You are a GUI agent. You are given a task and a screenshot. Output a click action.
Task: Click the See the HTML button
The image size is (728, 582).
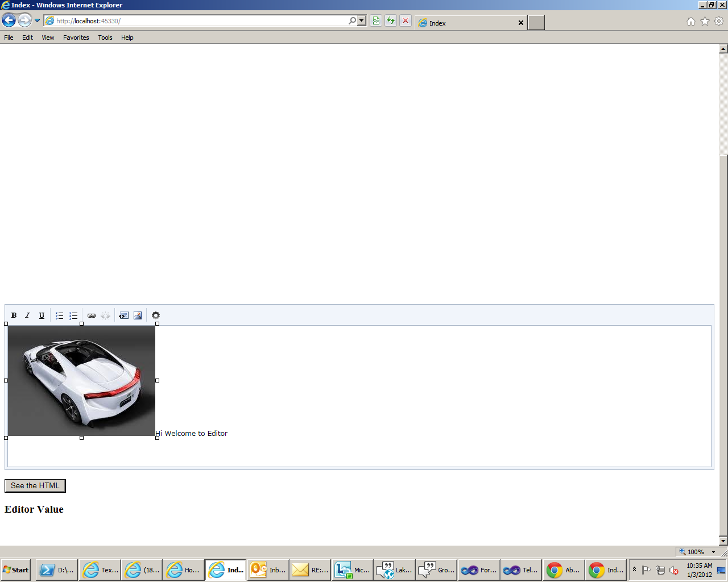(35, 486)
